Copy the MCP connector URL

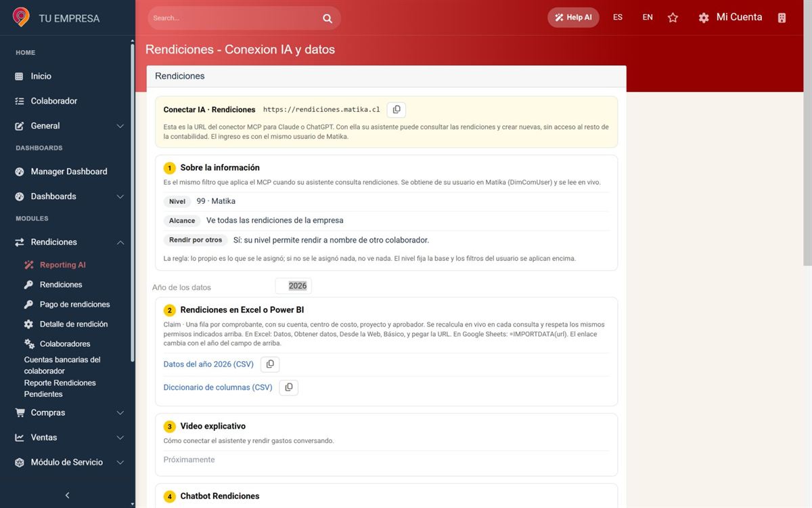click(397, 110)
